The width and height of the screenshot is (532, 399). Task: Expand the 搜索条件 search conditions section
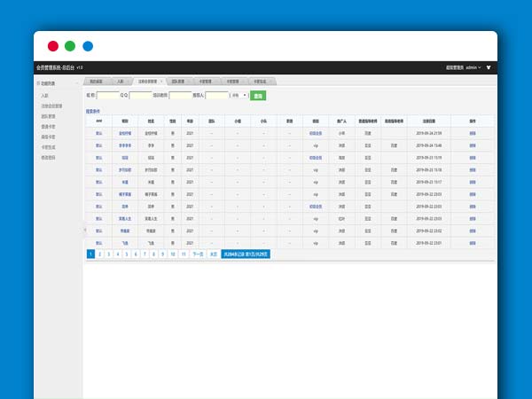tap(94, 112)
